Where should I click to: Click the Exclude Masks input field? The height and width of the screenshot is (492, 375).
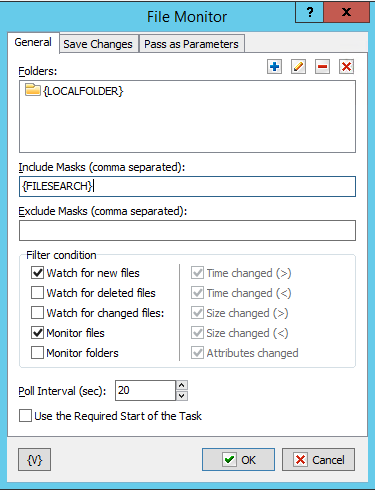[187, 230]
